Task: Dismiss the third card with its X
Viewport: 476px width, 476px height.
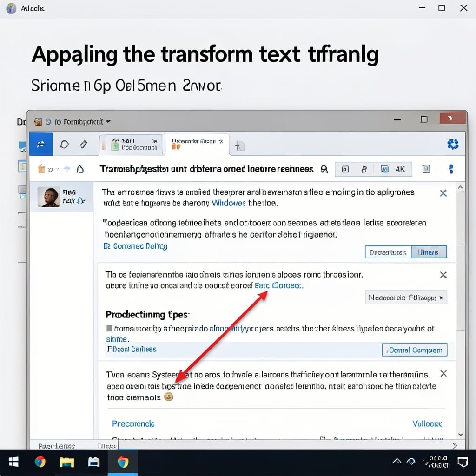Action: [x=443, y=374]
